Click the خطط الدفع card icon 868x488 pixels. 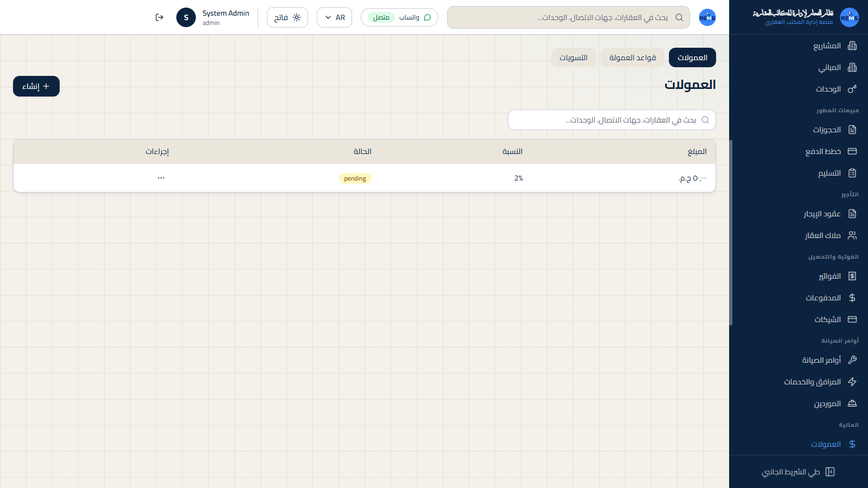(x=852, y=151)
